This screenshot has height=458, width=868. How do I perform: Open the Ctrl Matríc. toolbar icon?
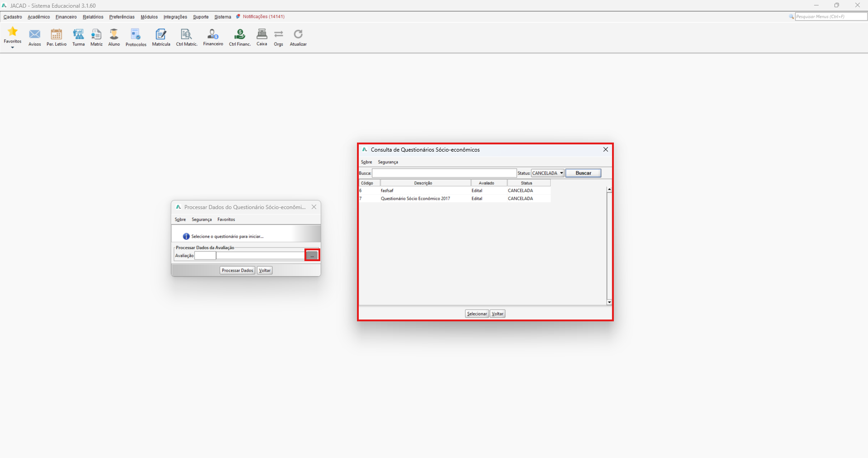click(x=186, y=34)
